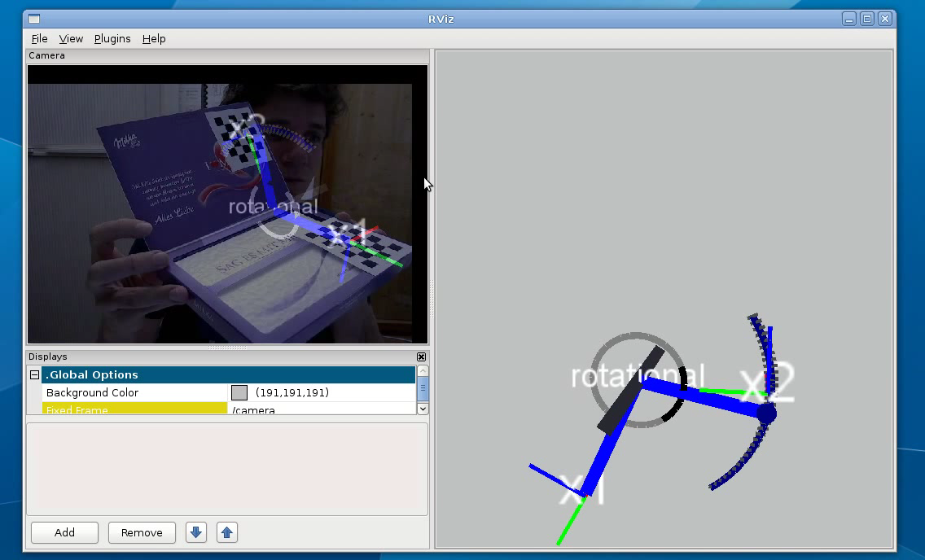Move selected display down with arrow button
This screenshot has height=560, width=925.
click(195, 532)
